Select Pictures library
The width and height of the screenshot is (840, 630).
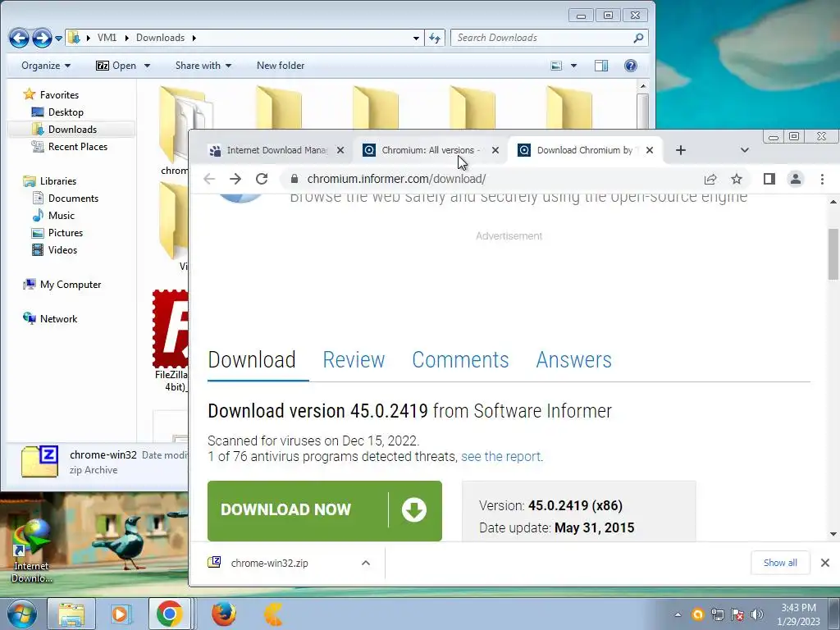coord(66,232)
